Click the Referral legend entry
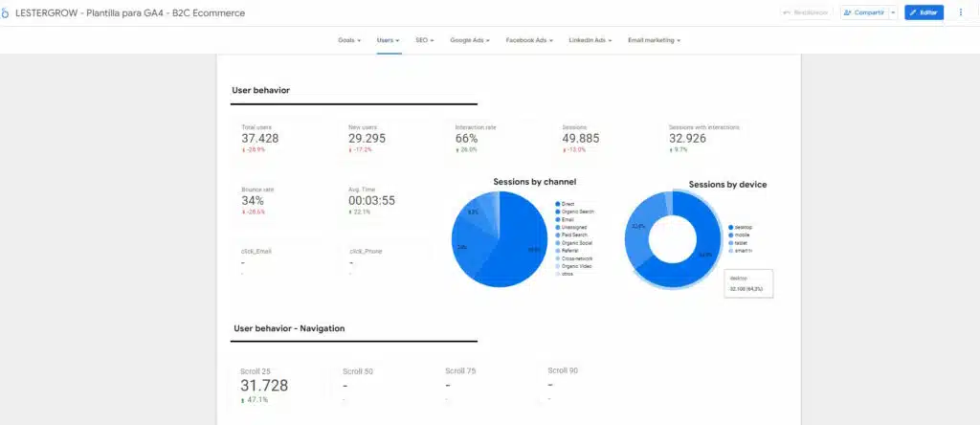The height and width of the screenshot is (425, 980). 567,251
